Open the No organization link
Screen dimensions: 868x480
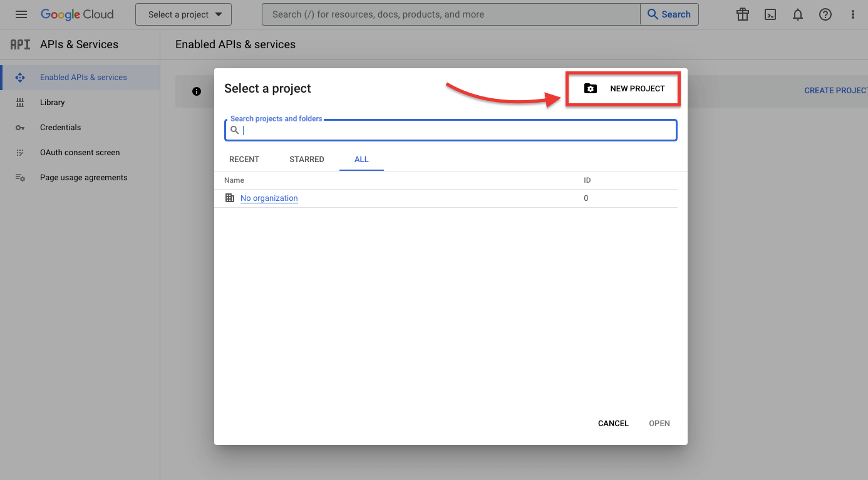tap(269, 198)
